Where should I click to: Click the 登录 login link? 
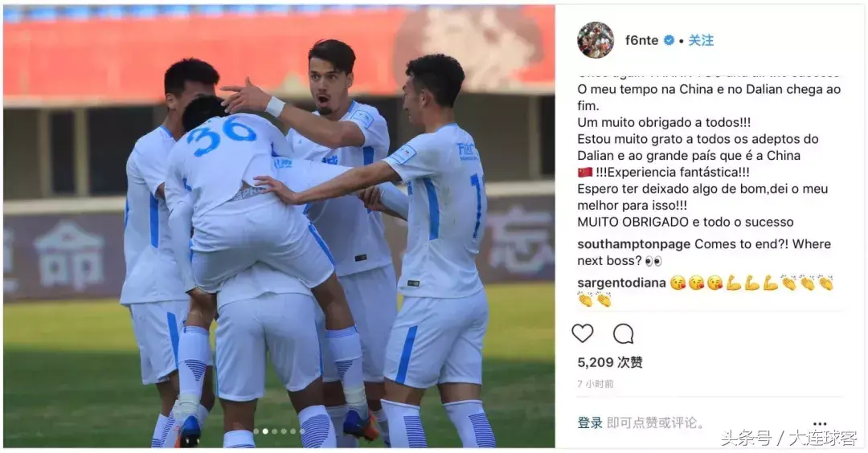pos(590,423)
